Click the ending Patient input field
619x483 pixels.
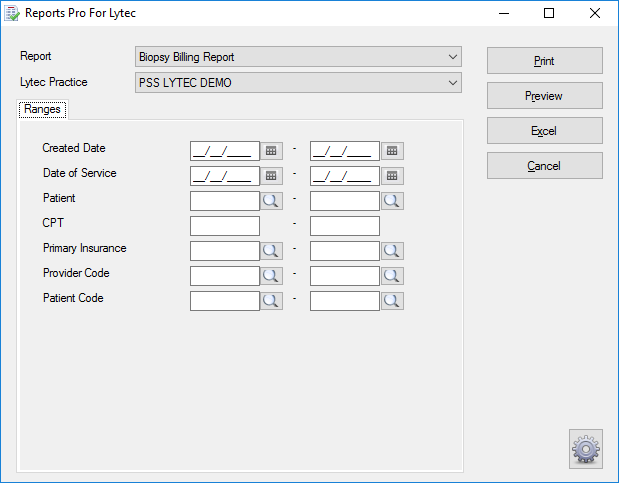(345, 201)
